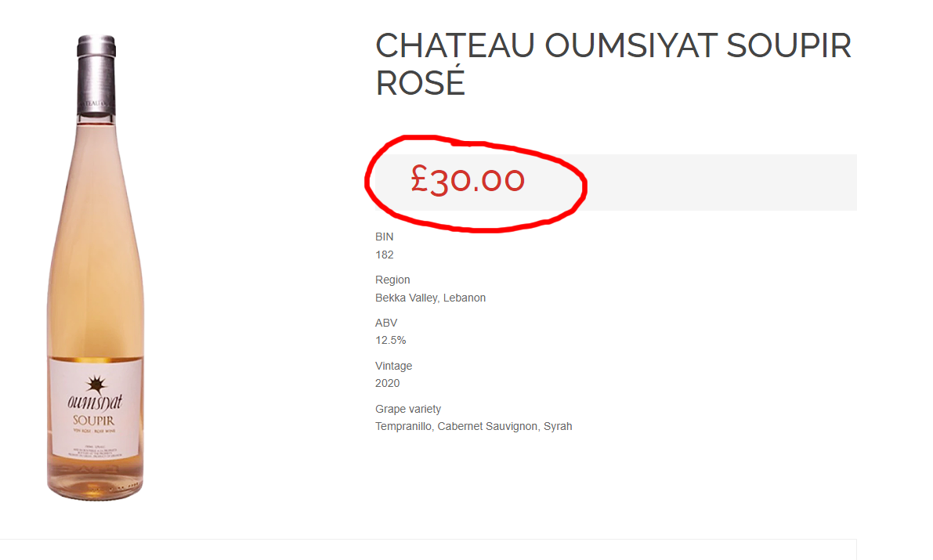Viewport: 933px width, 560px height.
Task: Click the Chateau Oumsiyat Soupir Rosé title
Action: tap(613, 64)
